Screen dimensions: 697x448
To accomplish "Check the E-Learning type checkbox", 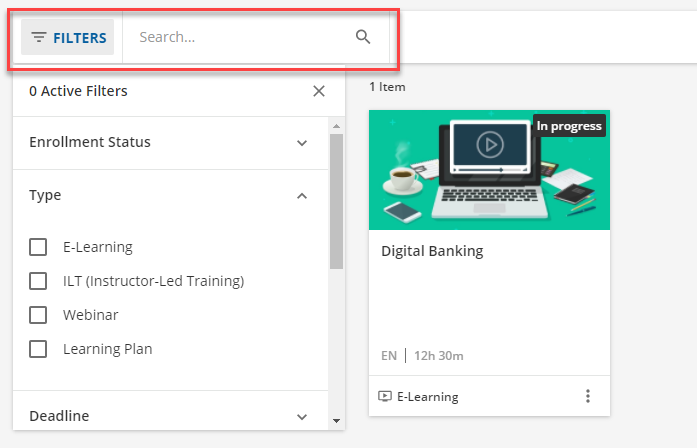I will click(x=38, y=247).
